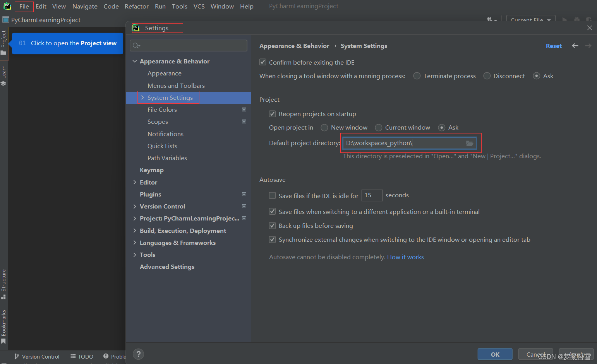Click the Project view tooltip banner

(67, 43)
